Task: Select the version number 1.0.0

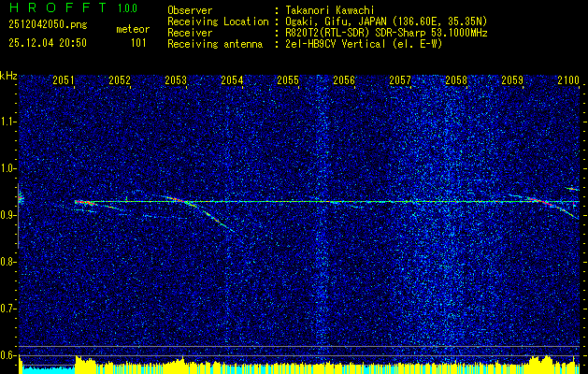Action: coord(127,8)
